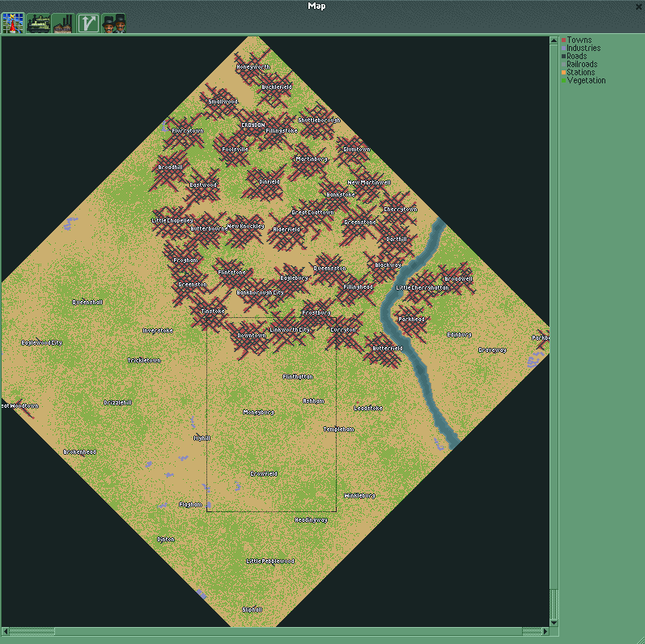Click the Tinstoke town label

click(x=213, y=311)
